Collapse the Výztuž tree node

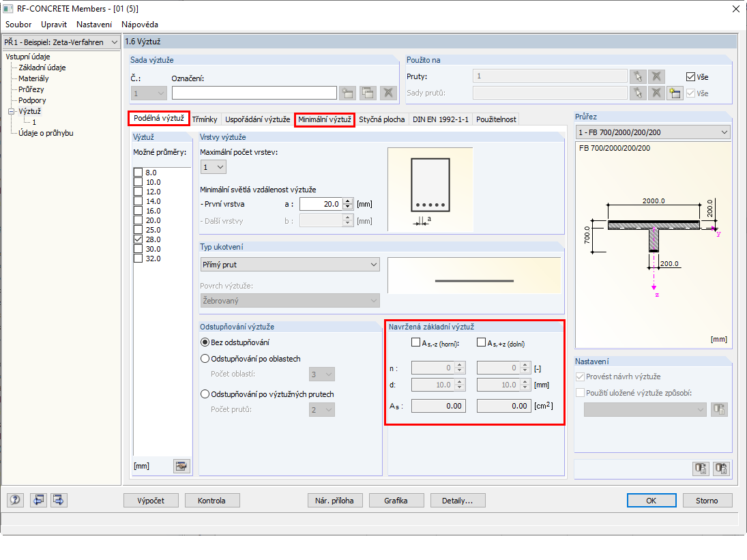[12, 111]
